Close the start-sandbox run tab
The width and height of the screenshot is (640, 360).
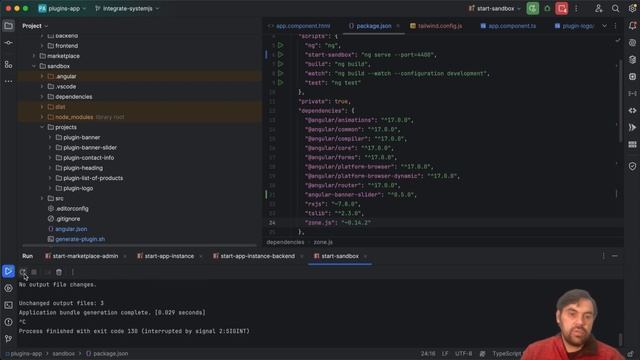(x=365, y=256)
